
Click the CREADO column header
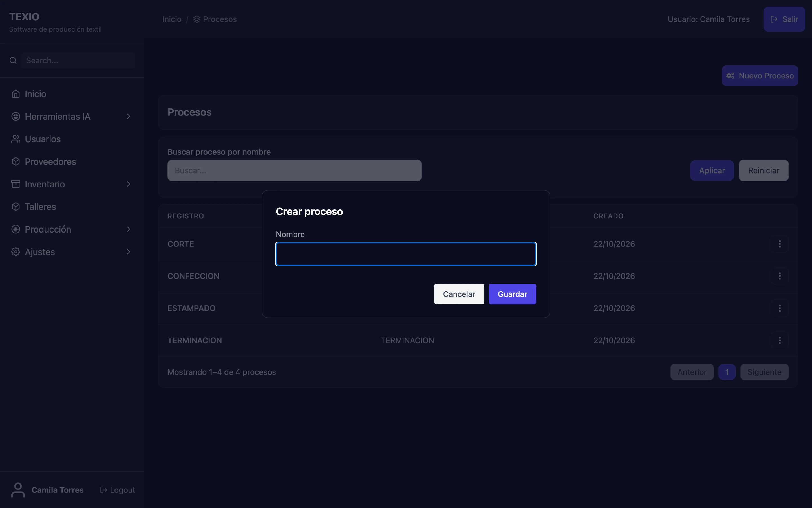[608, 216]
